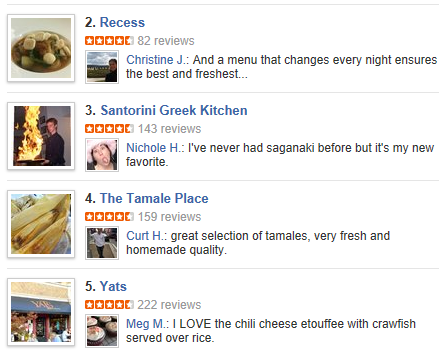Open Santorini Greek Kitchen listing title
Image resolution: width=448 pixels, height=360 pixels.
174,111
